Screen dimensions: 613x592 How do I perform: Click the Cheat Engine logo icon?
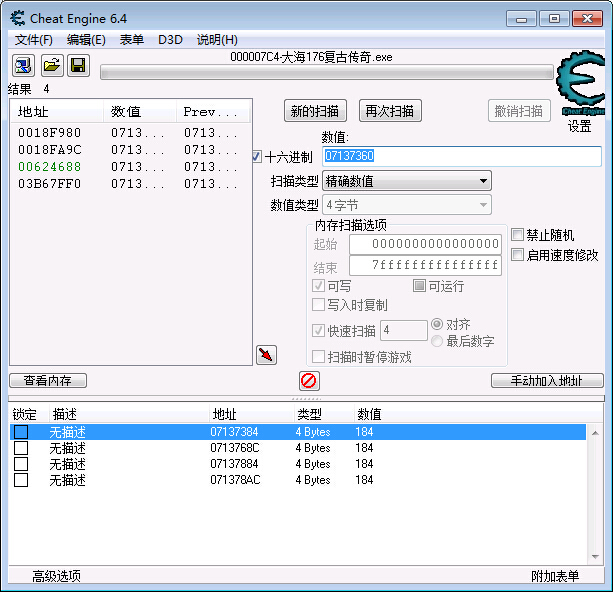(579, 86)
